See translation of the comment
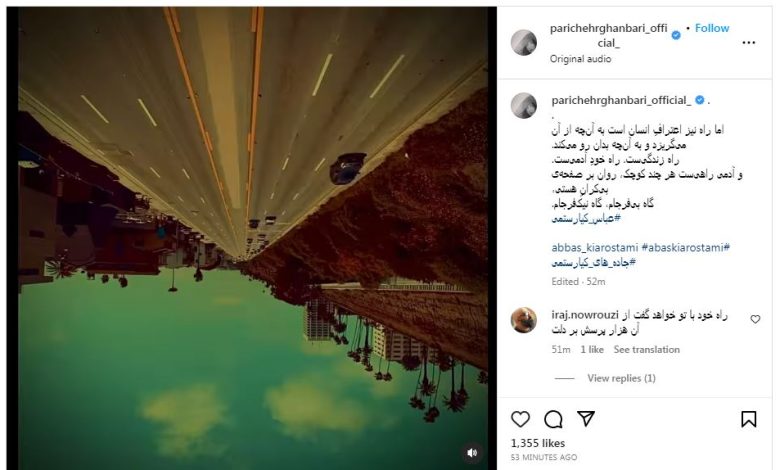The width and height of the screenshot is (780, 470). 647,350
